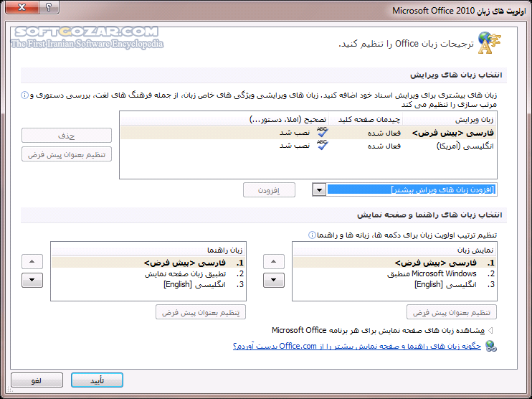Viewport: 532px width, 399px height.
Task: Move help language up with the up arrow
Action: 32,261
